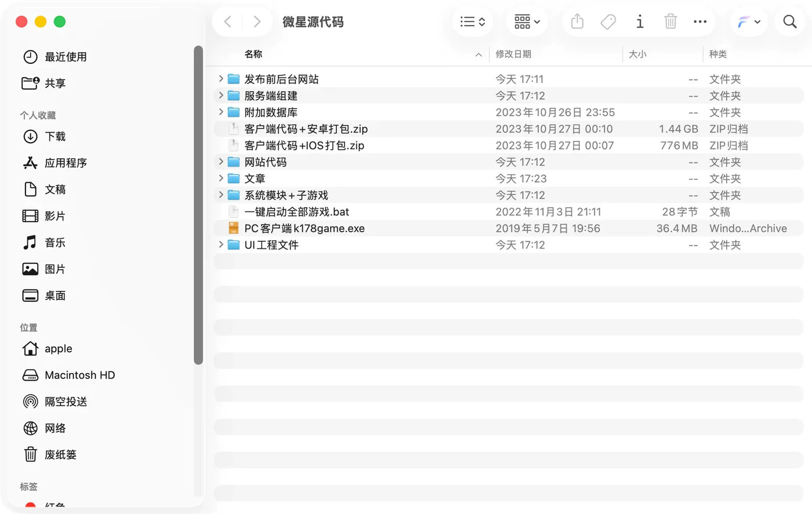Expand the 发布前后台网站 folder
This screenshot has height=514, width=812.
click(221, 79)
